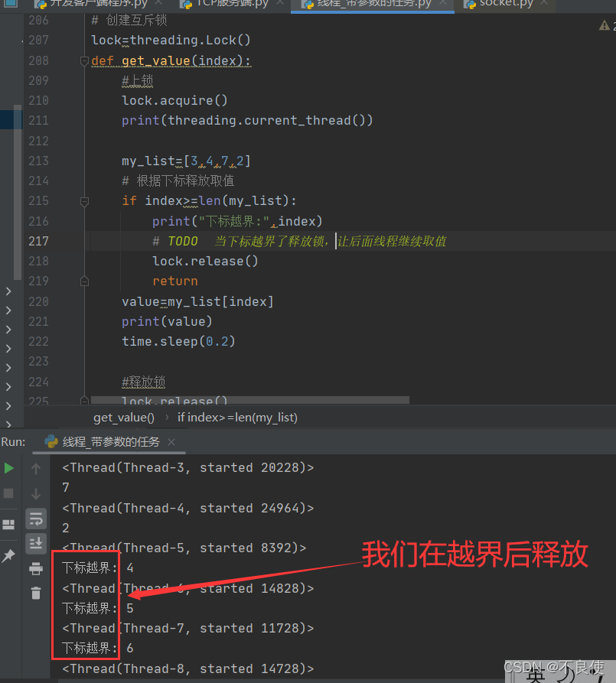Collapse the if-block fold at line 215

[84, 200]
